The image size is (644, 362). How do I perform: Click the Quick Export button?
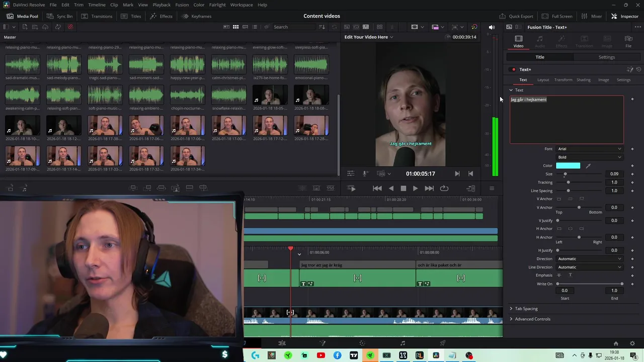click(x=517, y=16)
